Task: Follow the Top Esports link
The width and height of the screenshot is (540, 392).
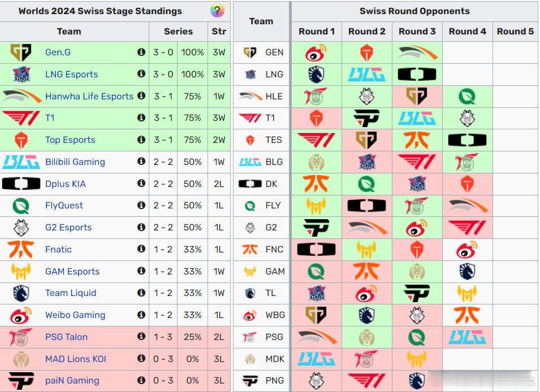Action: (x=70, y=140)
